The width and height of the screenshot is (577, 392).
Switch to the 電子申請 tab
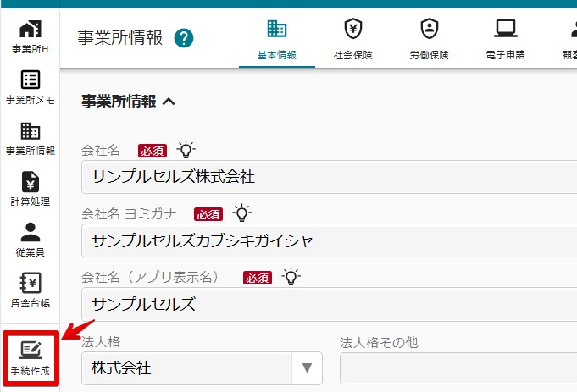click(505, 40)
